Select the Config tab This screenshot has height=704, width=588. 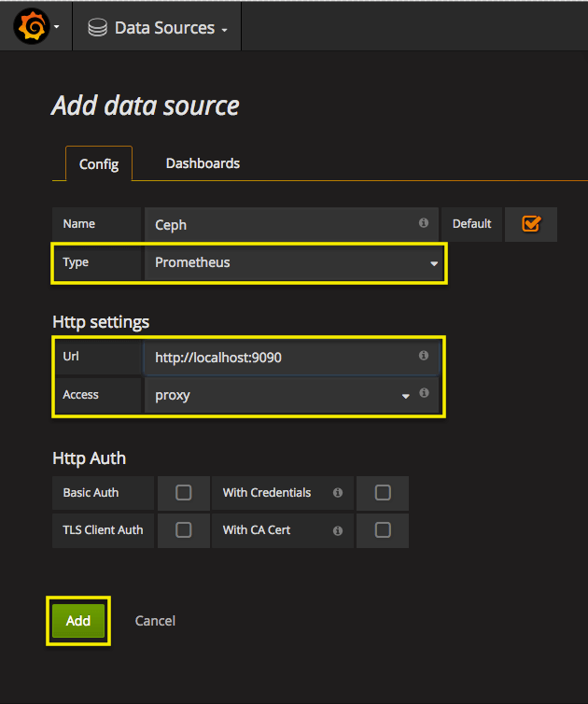(x=98, y=164)
